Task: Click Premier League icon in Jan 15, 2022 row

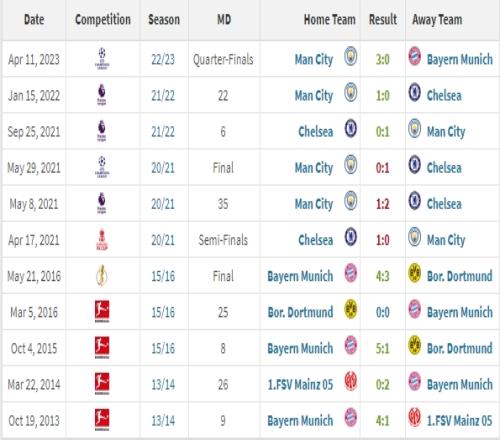Action: (102, 95)
